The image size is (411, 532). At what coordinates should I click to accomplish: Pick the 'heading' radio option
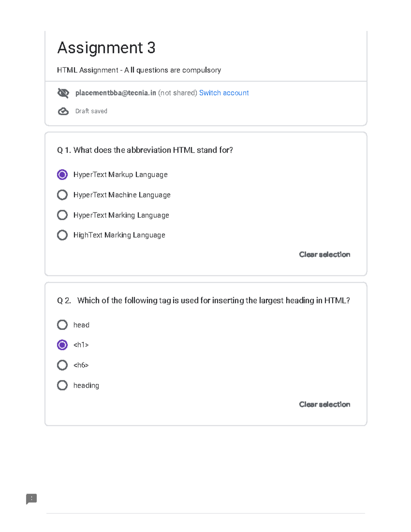coord(62,385)
